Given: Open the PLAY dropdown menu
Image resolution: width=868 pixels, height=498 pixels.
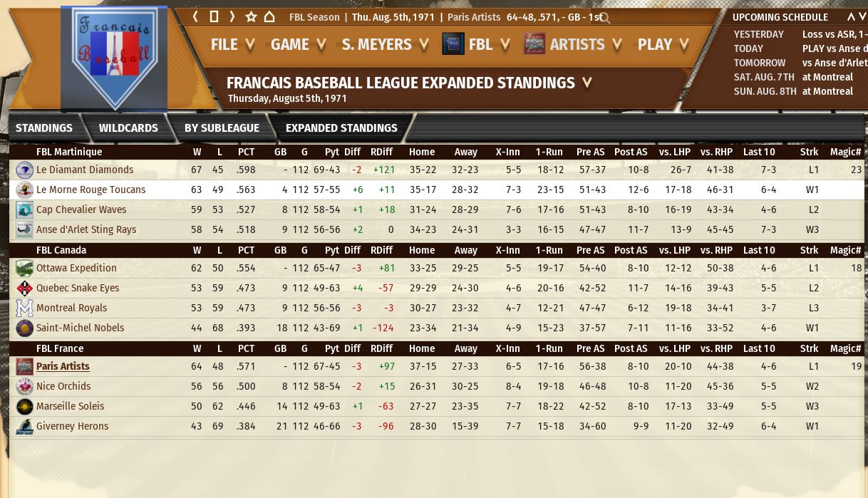Looking at the screenshot, I should [x=663, y=44].
